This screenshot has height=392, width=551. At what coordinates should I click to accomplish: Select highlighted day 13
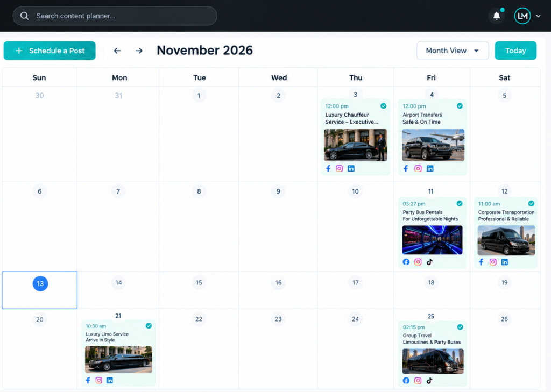(x=40, y=283)
